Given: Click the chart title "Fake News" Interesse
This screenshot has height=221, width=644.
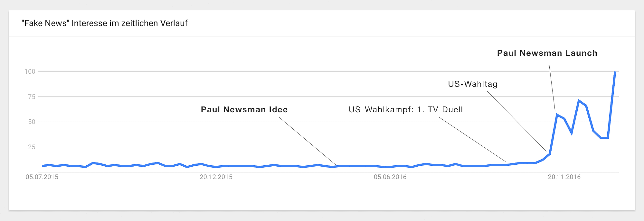Looking at the screenshot, I should [105, 23].
